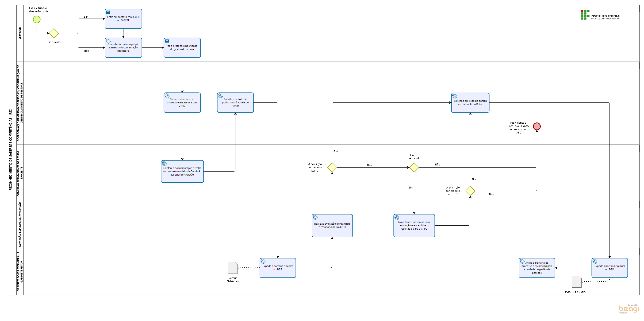644x321 pixels.
Task: Select task 'Nova Comissão realiza nova avaliação'
Action: [x=414, y=225]
